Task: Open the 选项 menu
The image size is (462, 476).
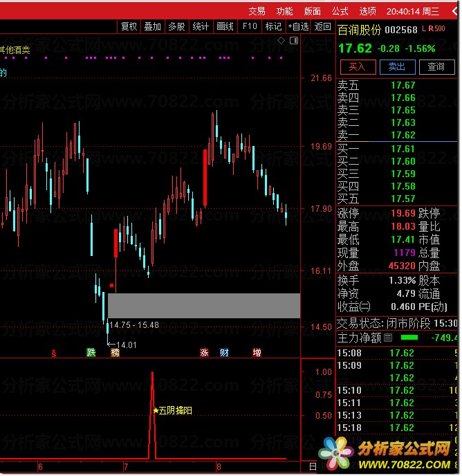Action: (x=368, y=12)
